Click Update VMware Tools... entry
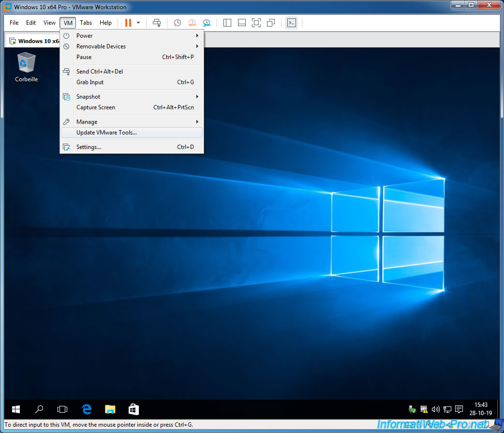Screen dimensions: 504x433 [132, 133]
